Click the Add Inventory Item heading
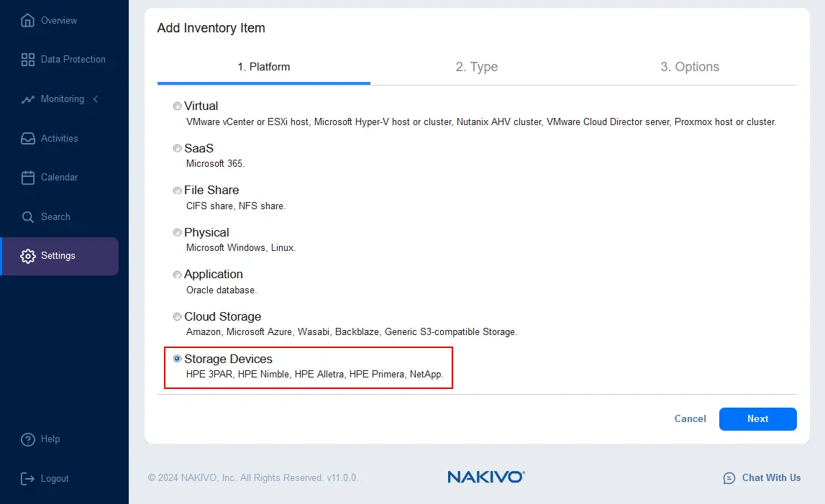Viewport: 825px width, 504px height. tap(211, 28)
